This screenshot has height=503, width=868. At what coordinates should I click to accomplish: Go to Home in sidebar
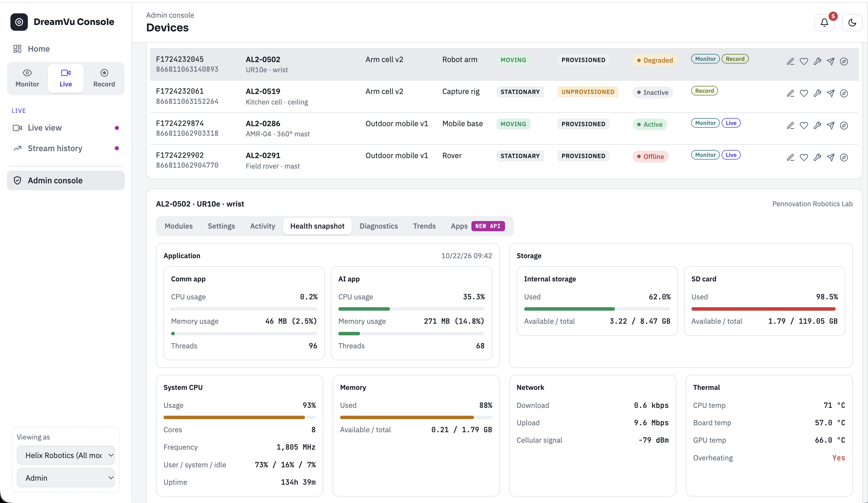tap(66, 49)
